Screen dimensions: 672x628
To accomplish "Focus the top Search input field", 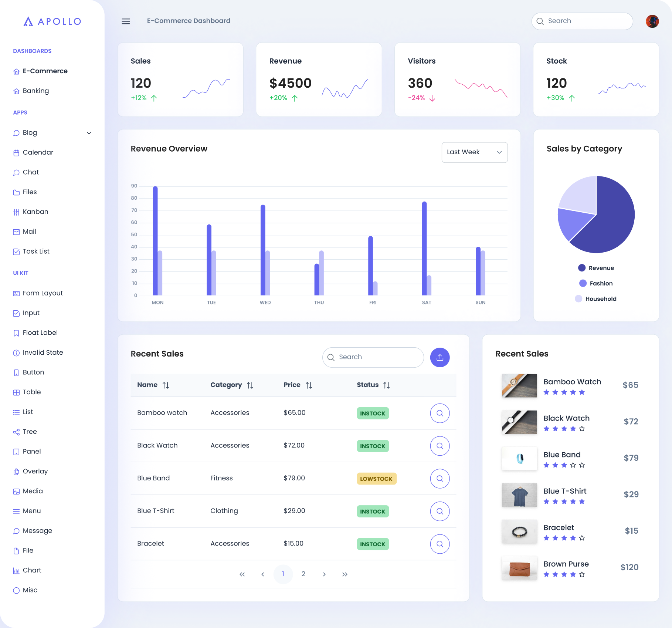I will (x=582, y=21).
